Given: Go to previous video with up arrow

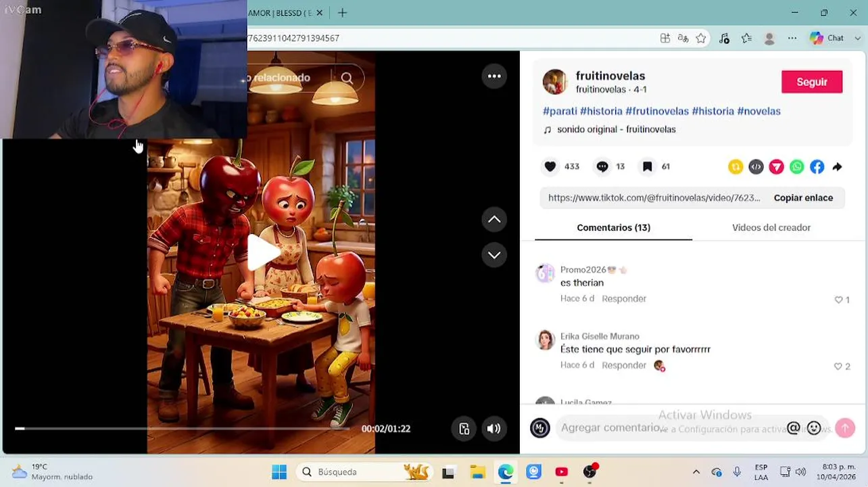Looking at the screenshot, I should click(x=494, y=219).
